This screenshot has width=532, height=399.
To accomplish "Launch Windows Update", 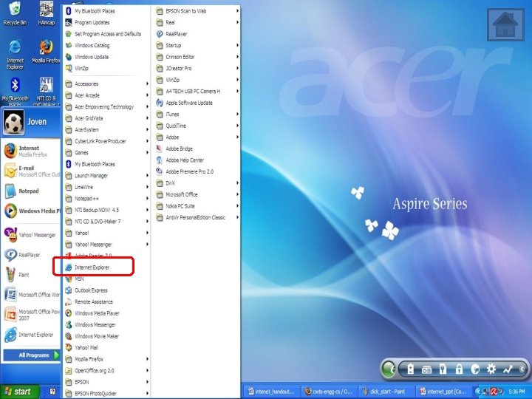I will pos(106,57).
